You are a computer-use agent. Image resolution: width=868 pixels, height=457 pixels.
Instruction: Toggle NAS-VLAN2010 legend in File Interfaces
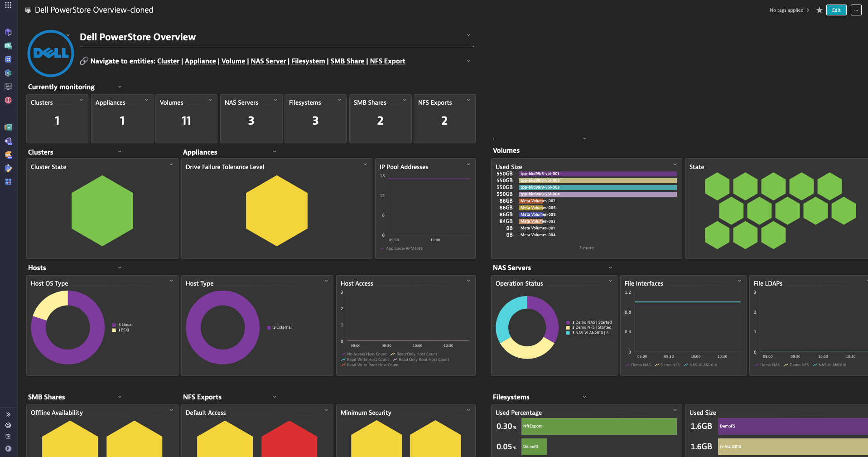coord(700,365)
